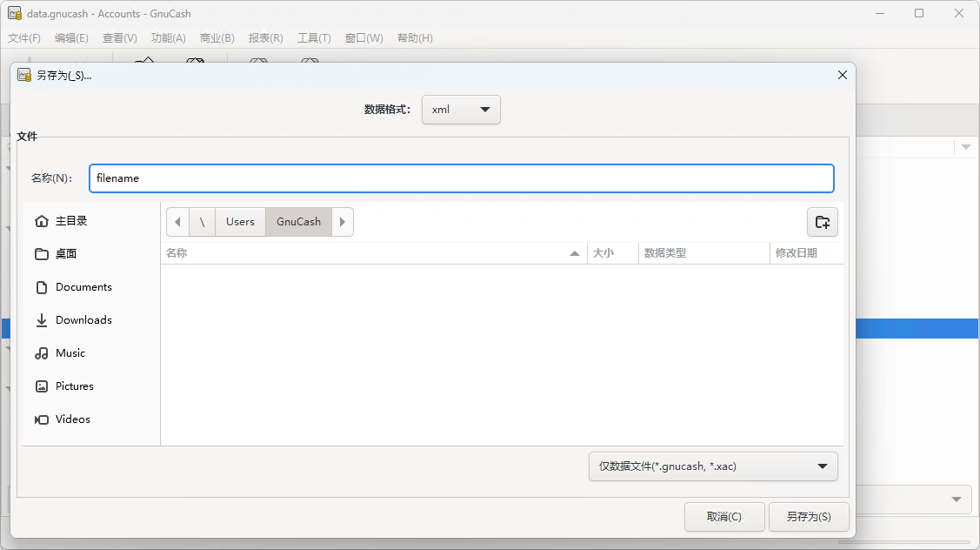Click the filename input field
Screen dimensions: 980x550
click(461, 178)
